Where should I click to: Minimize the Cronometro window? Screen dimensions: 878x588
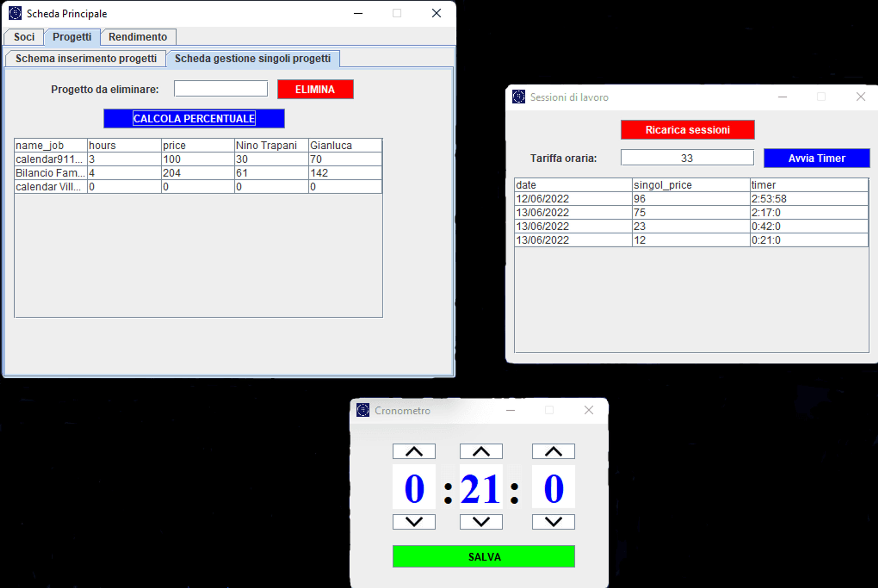tap(511, 410)
